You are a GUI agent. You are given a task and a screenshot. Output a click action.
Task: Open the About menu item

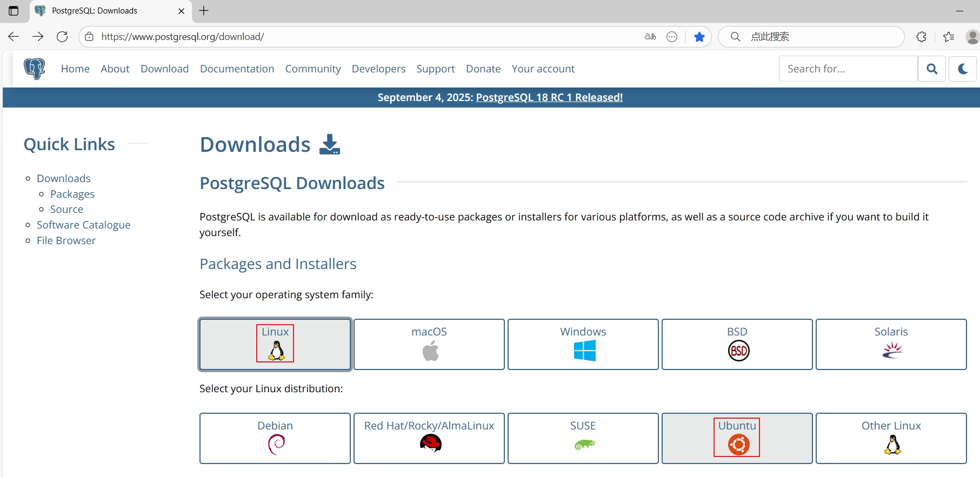coord(115,69)
